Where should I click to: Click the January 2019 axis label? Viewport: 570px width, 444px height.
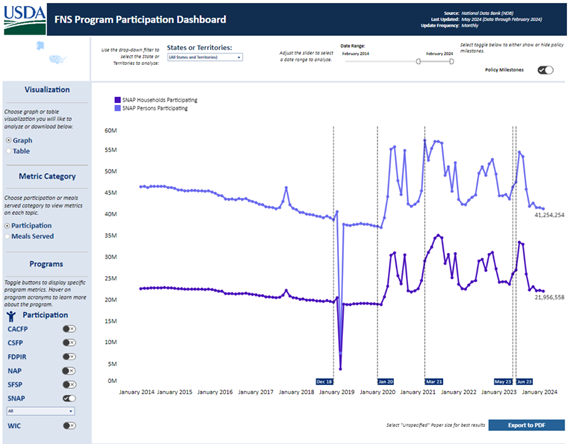pos(337,392)
